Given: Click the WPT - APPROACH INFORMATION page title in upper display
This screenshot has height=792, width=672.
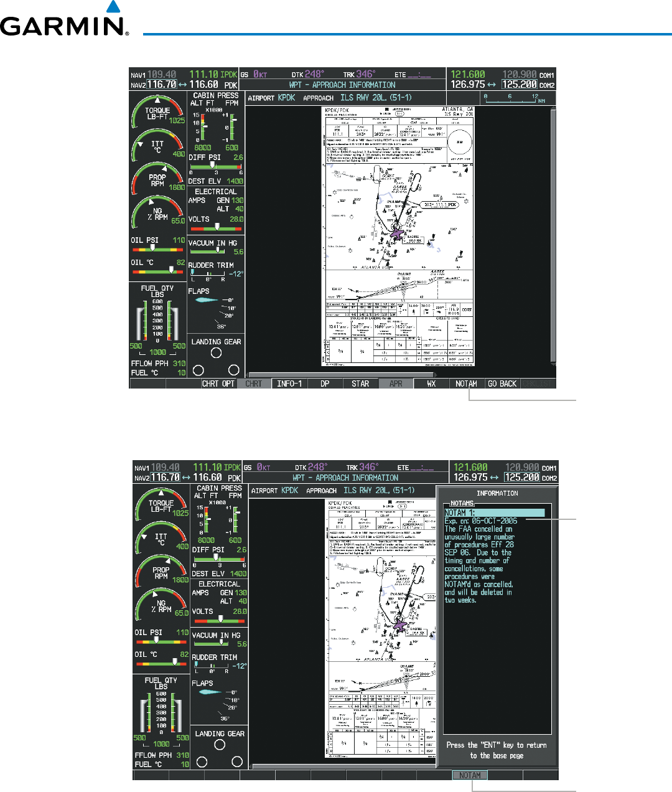Looking at the screenshot, I should pyautogui.click(x=342, y=85).
